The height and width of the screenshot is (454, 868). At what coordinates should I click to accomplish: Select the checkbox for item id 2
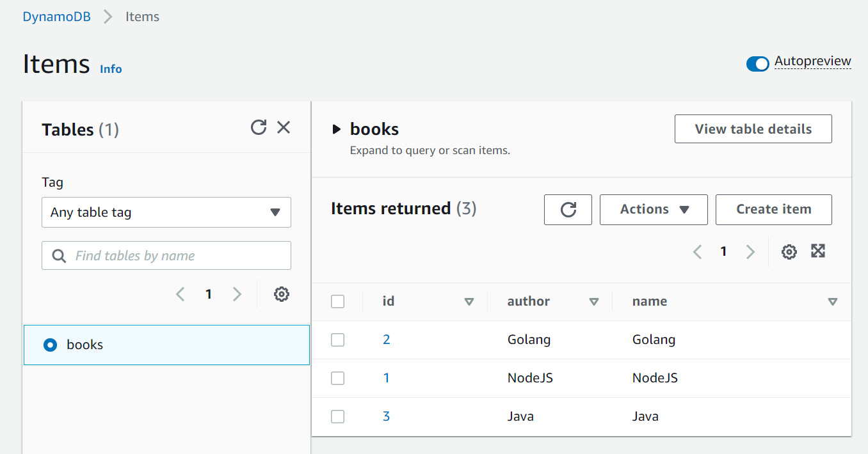[337, 340]
